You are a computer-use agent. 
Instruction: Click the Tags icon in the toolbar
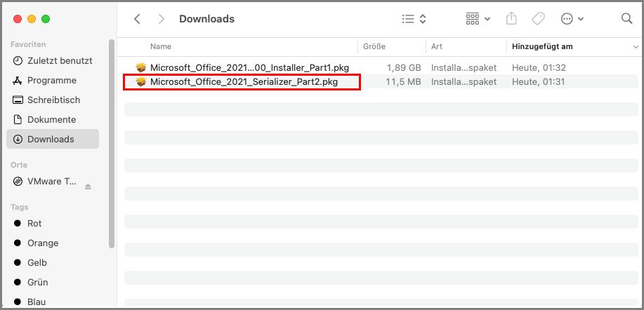point(538,19)
